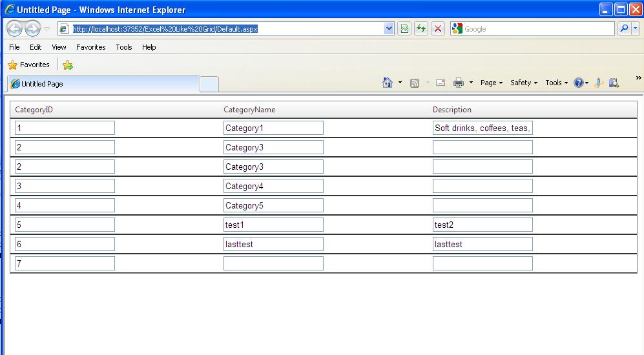Click the empty Description field beside Category4

click(x=483, y=186)
